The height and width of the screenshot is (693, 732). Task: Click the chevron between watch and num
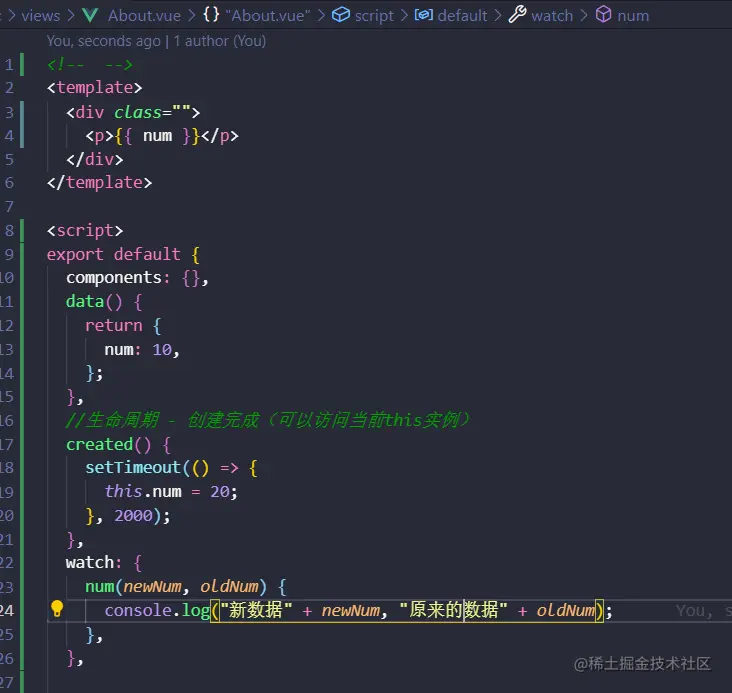point(584,15)
